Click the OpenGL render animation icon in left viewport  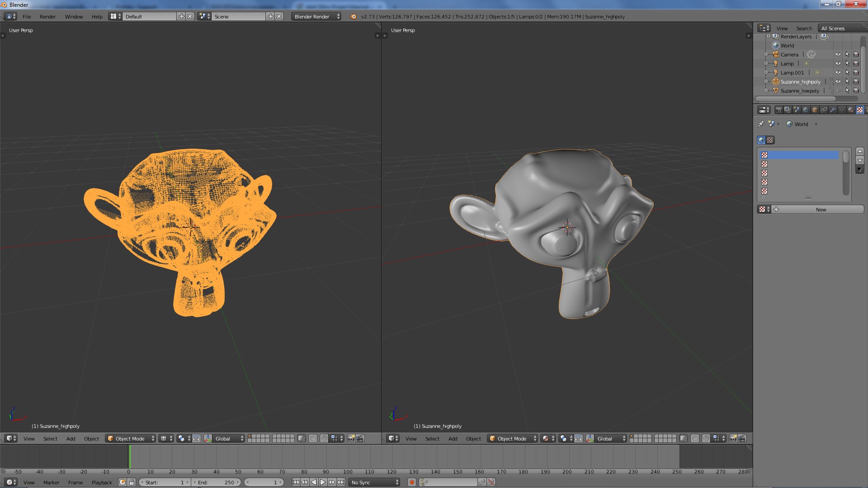coord(360,438)
